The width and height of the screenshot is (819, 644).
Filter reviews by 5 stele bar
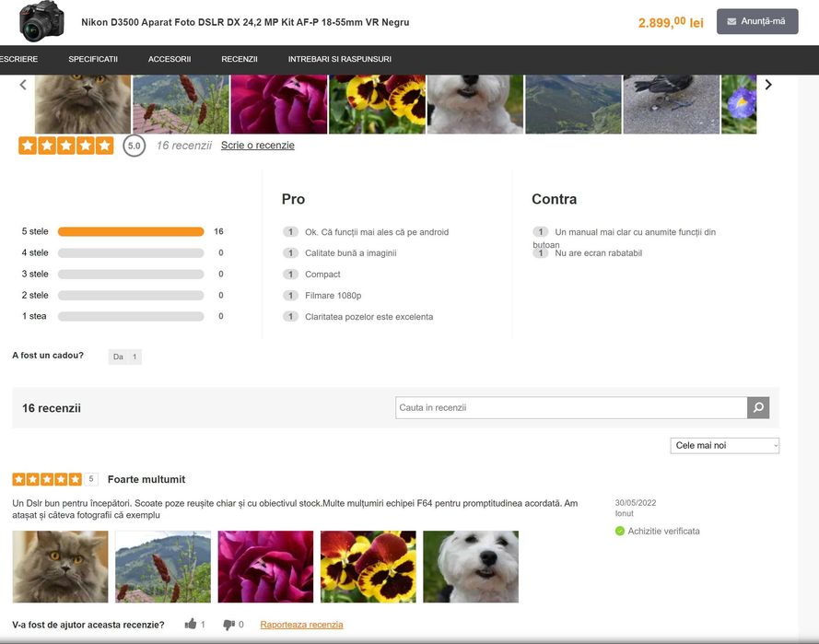[x=131, y=231]
